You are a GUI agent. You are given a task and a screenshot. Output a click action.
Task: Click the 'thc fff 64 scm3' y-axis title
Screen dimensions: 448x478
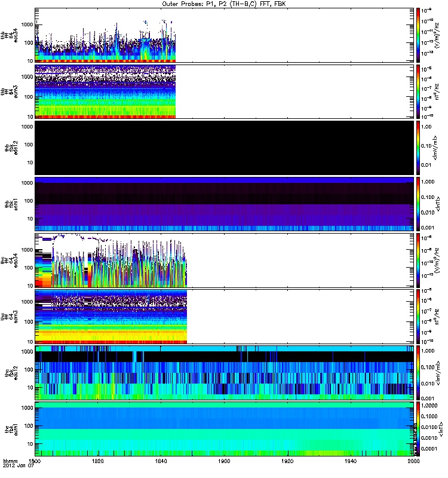tap(9, 317)
